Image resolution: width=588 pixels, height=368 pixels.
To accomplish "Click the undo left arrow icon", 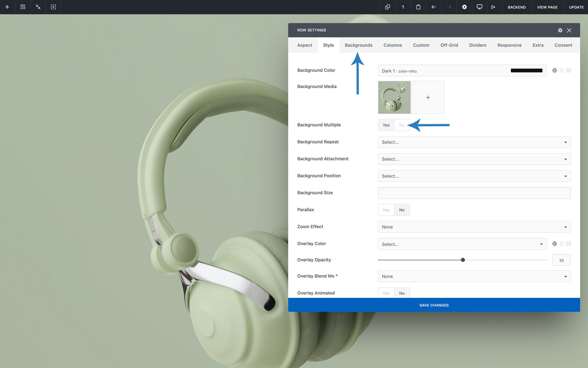I will (x=433, y=7).
